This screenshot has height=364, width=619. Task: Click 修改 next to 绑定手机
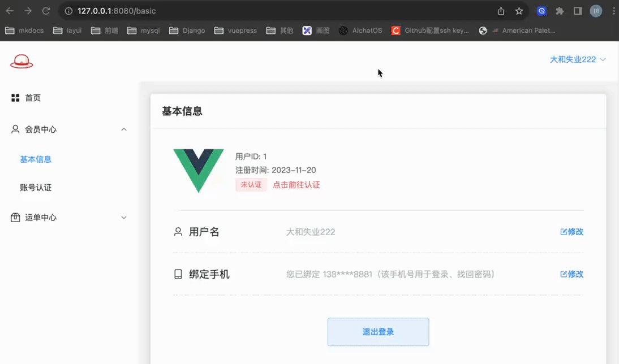coord(571,274)
